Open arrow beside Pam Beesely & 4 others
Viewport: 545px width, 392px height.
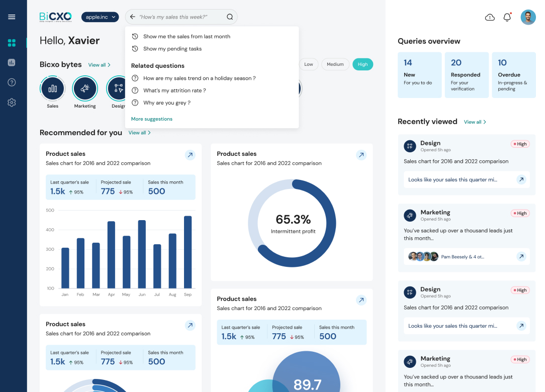tap(521, 256)
